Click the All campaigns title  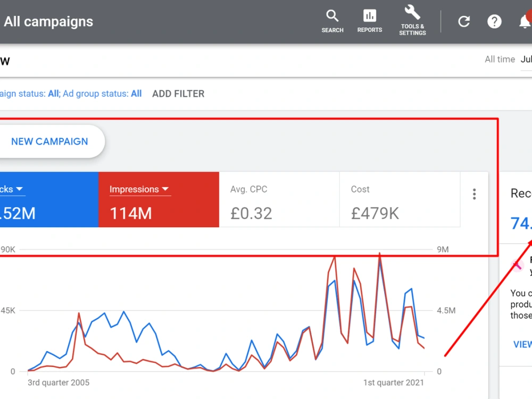48,22
